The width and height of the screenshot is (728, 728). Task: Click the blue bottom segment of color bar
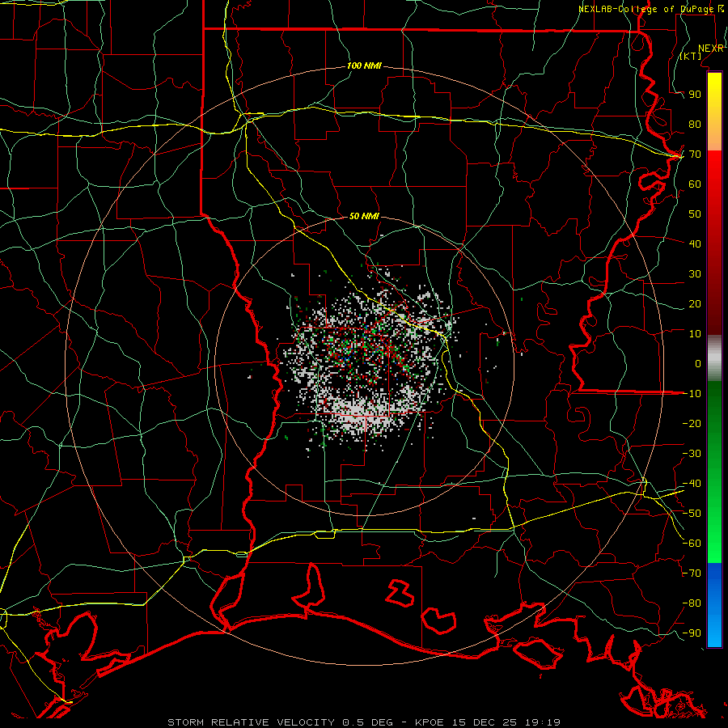[714, 605]
